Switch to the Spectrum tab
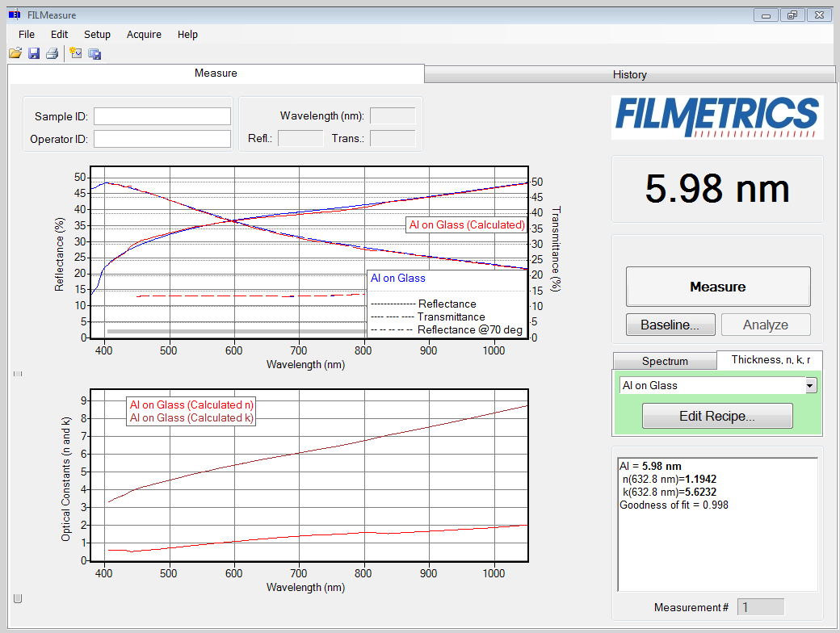Image resolution: width=840 pixels, height=633 pixels. pyautogui.click(x=665, y=361)
